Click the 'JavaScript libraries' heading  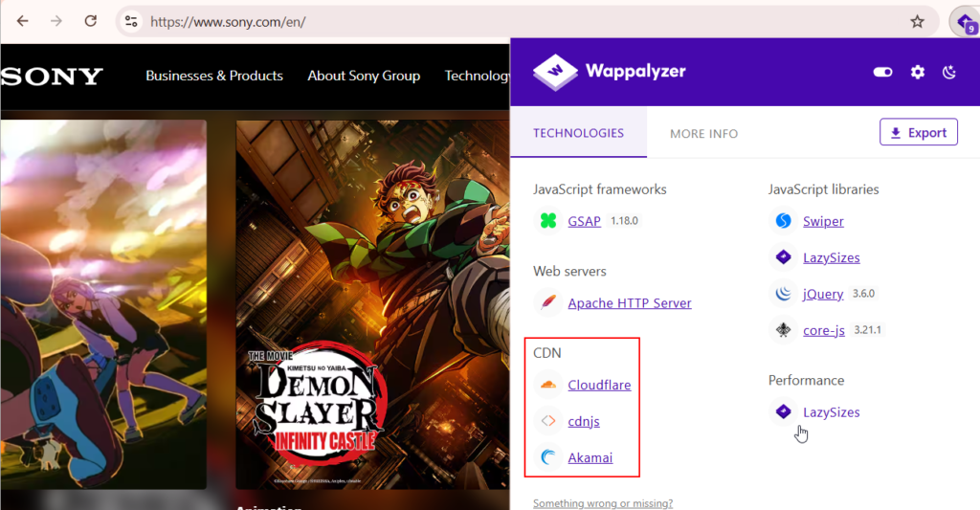tap(823, 189)
